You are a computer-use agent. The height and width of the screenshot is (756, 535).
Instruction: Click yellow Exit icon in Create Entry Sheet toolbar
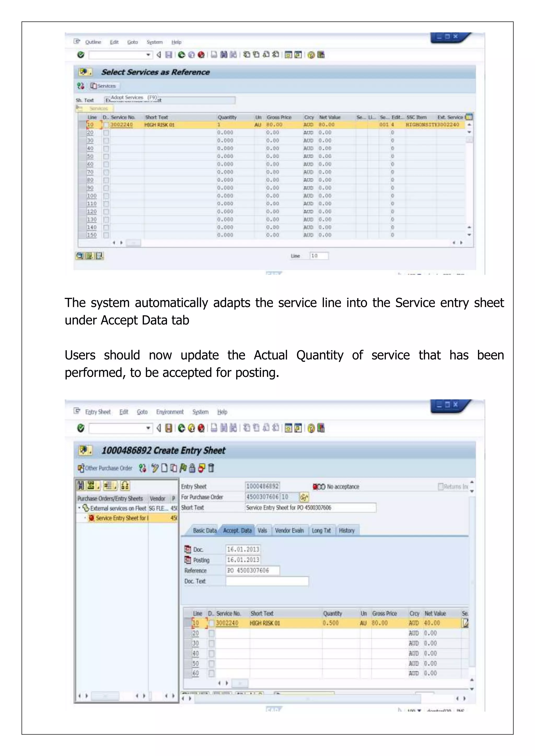(x=191, y=428)
